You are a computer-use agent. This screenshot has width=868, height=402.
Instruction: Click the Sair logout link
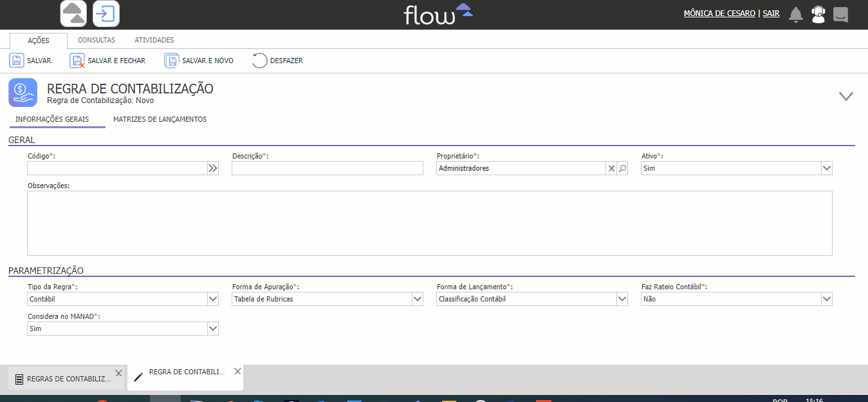[x=771, y=14]
